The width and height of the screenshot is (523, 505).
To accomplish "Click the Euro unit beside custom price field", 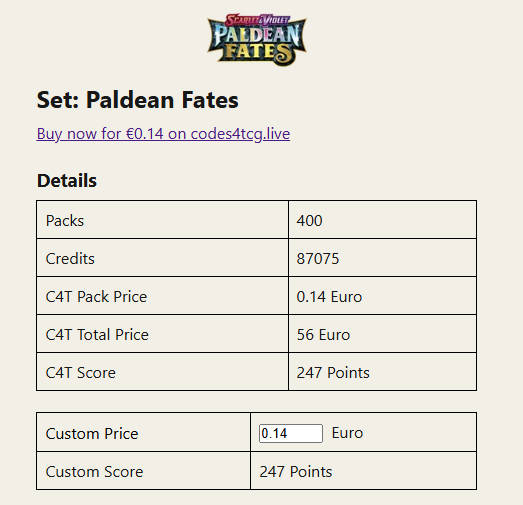I will 347,433.
